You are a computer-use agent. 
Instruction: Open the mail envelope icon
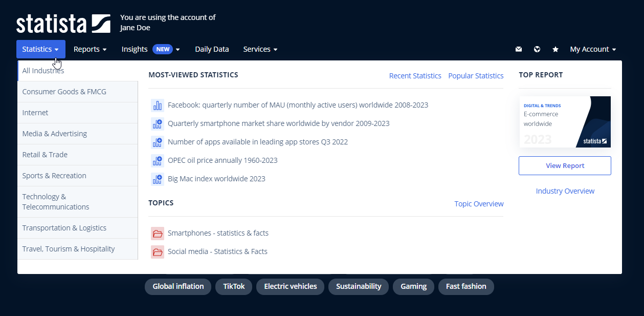pos(519,49)
